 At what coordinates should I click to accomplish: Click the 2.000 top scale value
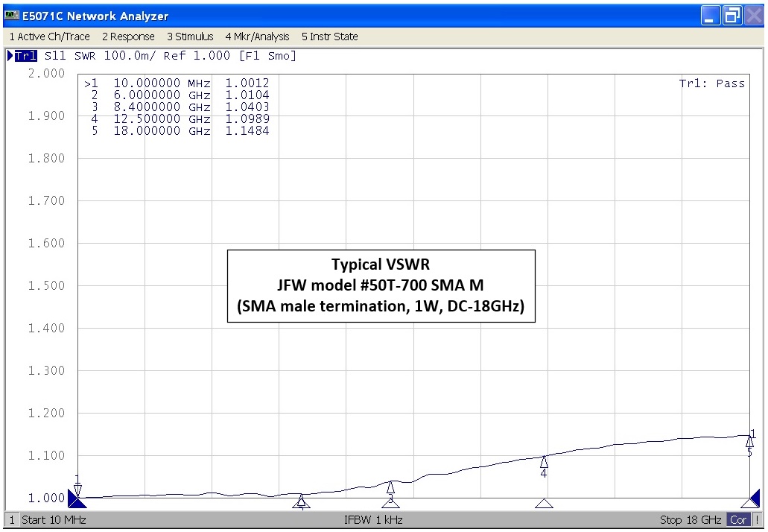[46, 74]
